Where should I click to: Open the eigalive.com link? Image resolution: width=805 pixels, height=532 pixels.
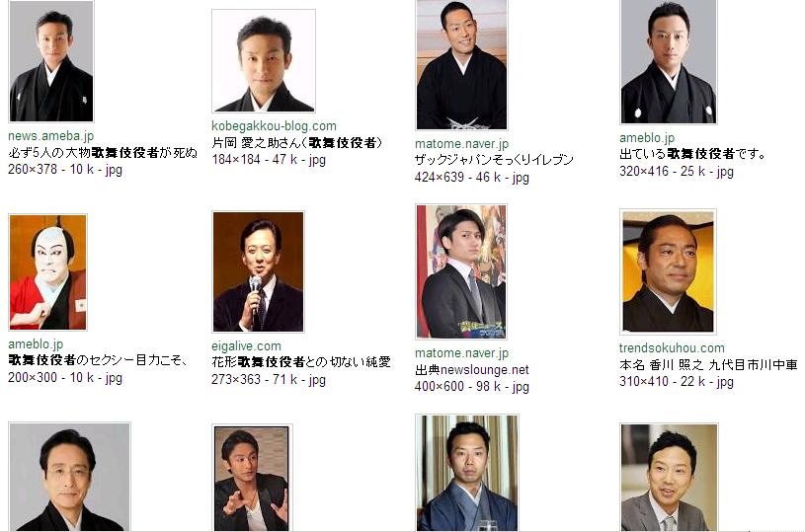[x=246, y=346]
